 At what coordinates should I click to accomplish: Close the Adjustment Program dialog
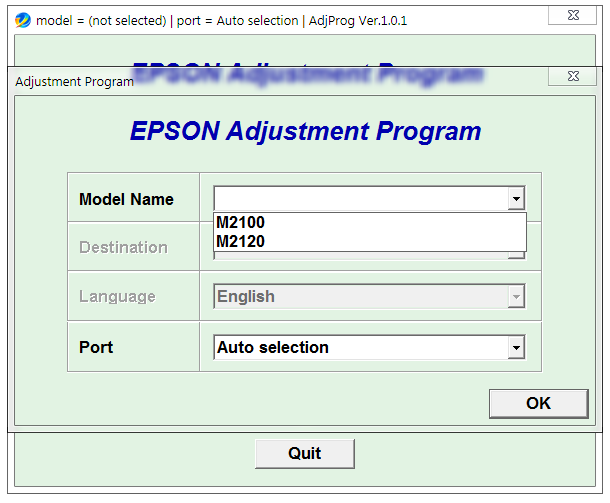(573, 76)
